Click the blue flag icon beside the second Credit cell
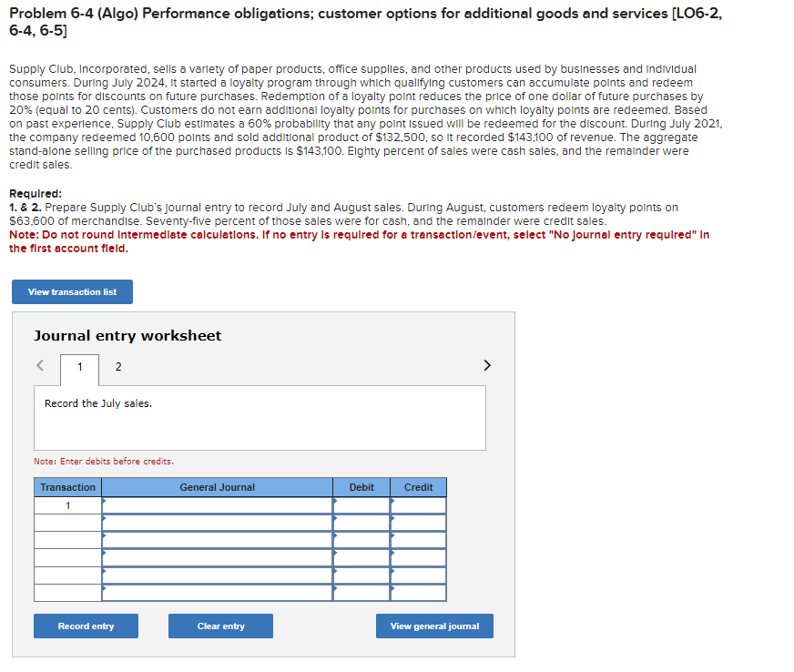 coord(392,517)
